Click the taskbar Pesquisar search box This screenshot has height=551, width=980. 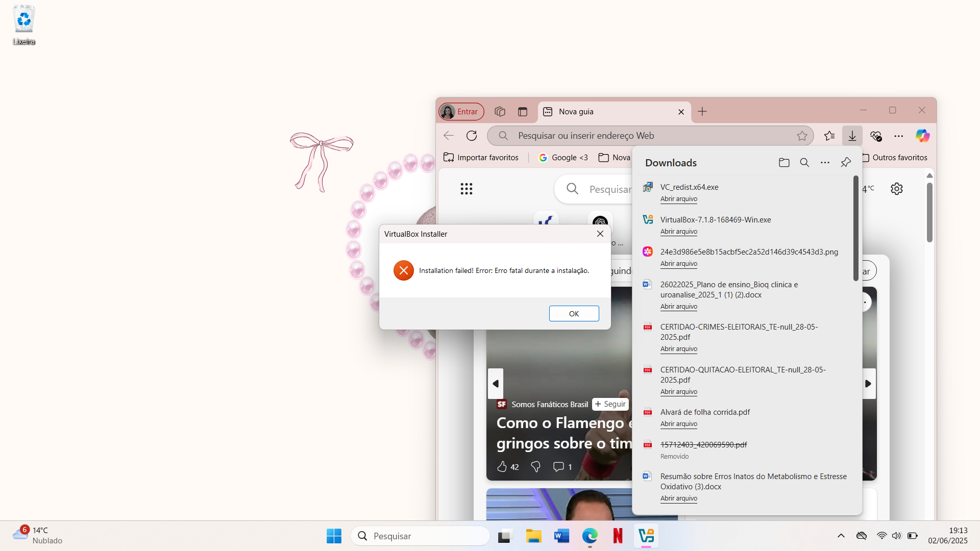pos(420,536)
